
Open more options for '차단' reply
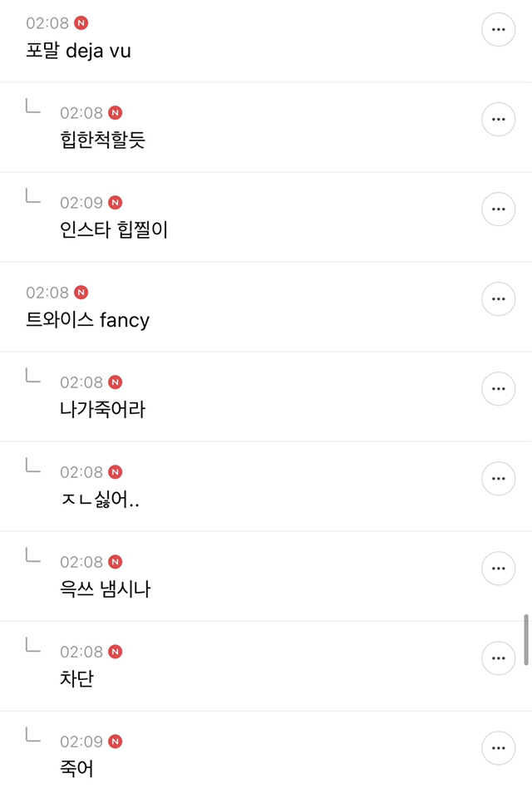point(498,658)
